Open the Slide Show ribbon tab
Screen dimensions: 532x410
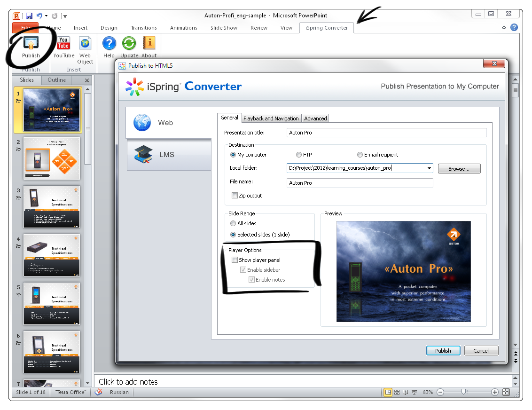coord(224,28)
